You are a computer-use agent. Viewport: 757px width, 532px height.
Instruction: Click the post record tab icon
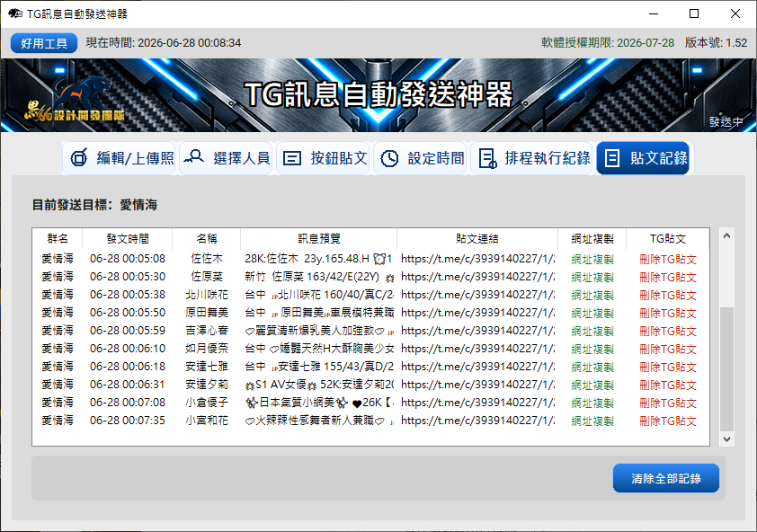(611, 158)
